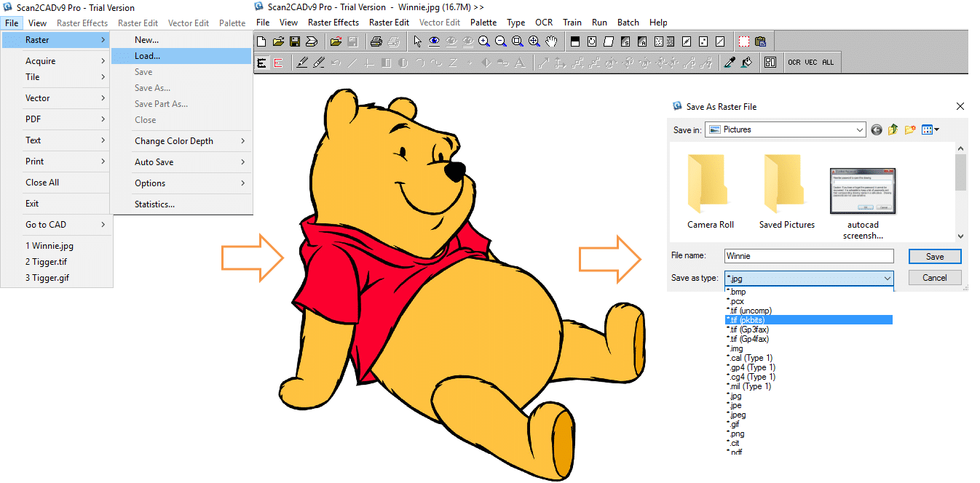Open the OCR menu
Image resolution: width=980 pixels, height=483 pixels.
(x=544, y=22)
